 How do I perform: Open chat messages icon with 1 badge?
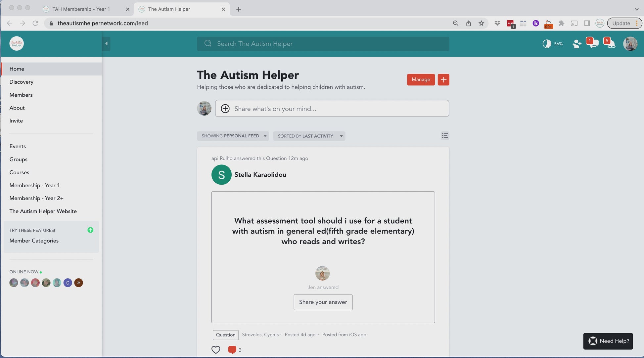[592, 43]
